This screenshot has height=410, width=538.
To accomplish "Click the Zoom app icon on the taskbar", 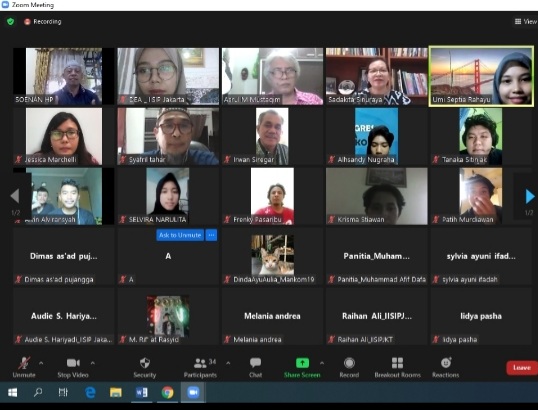I will pyautogui.click(x=193, y=392).
